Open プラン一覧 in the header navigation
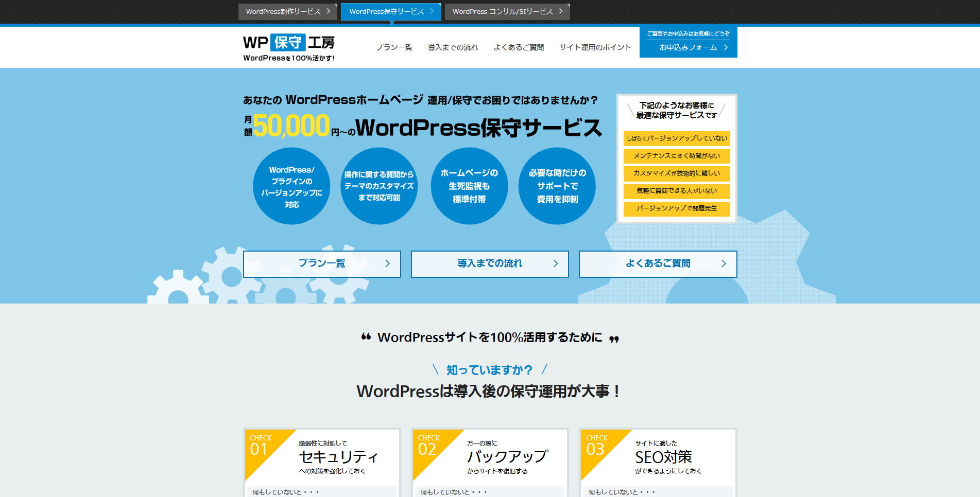 pos(394,47)
